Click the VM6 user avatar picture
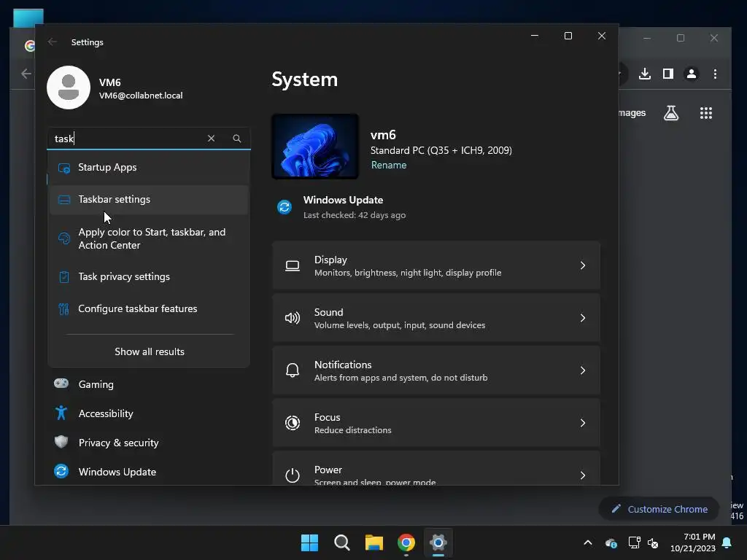The image size is (747, 560). pos(69,87)
